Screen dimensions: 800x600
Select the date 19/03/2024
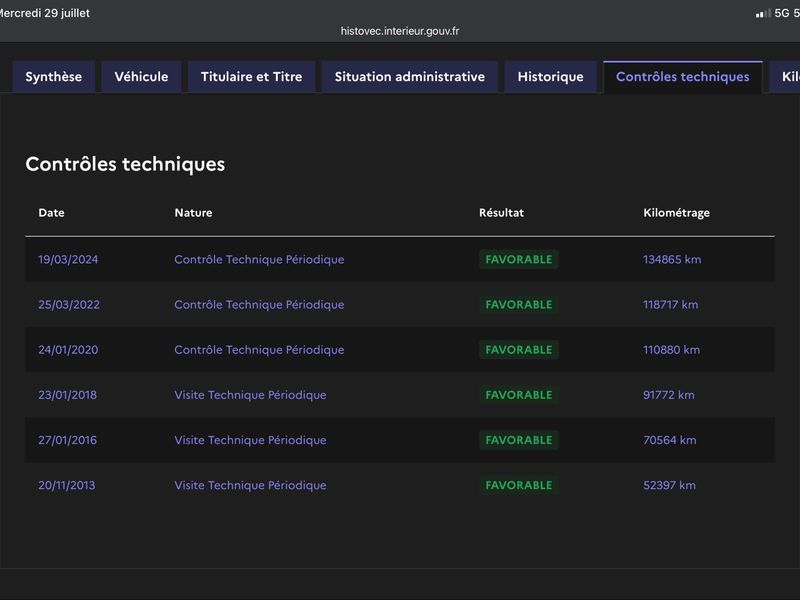[68, 260]
